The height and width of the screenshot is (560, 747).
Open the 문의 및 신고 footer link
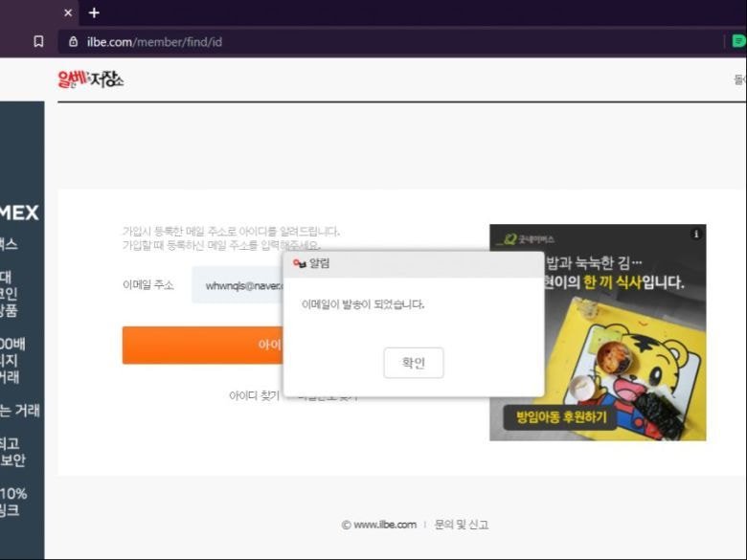pos(462,525)
